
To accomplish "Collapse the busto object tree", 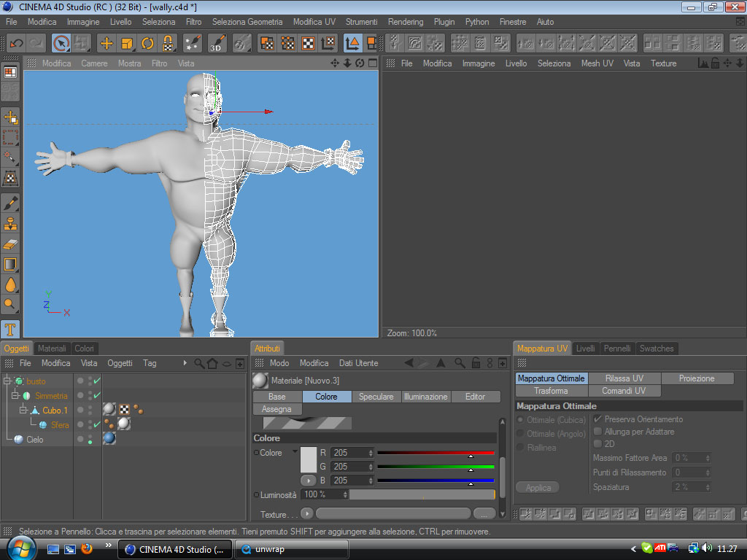I will tap(7, 381).
